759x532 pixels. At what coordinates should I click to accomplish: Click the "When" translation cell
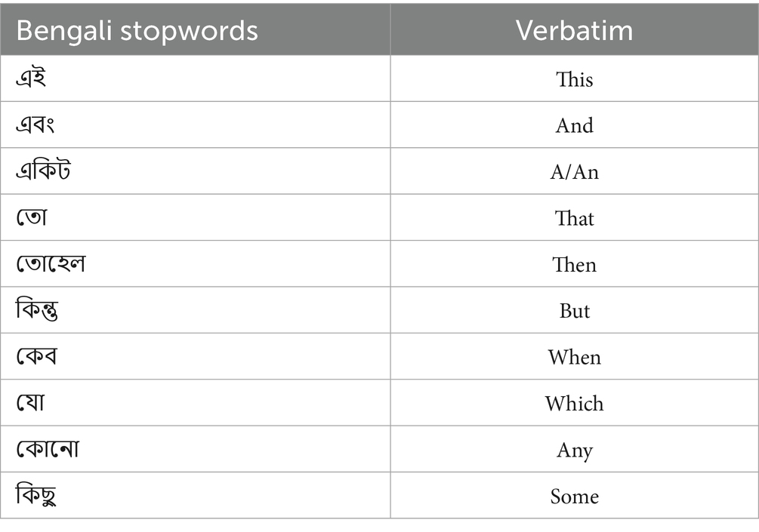click(x=574, y=357)
